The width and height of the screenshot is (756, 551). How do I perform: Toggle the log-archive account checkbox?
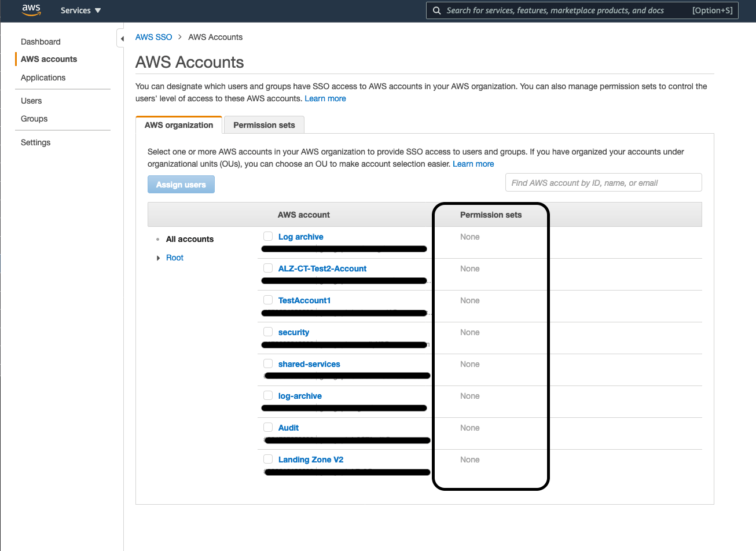click(x=268, y=395)
